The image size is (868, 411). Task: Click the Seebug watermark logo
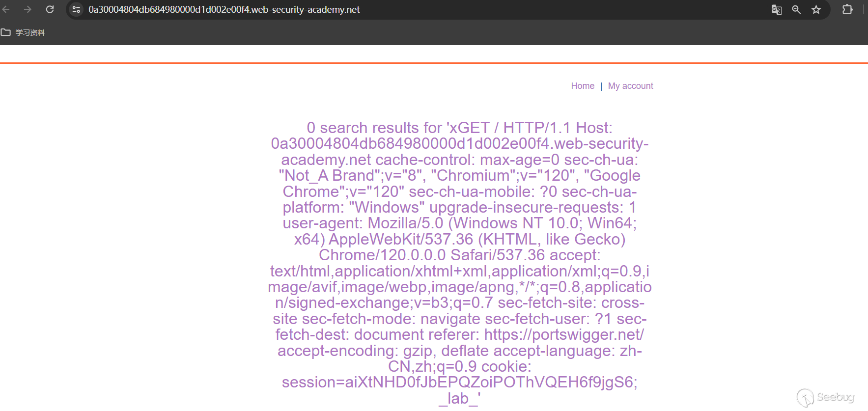(826, 397)
